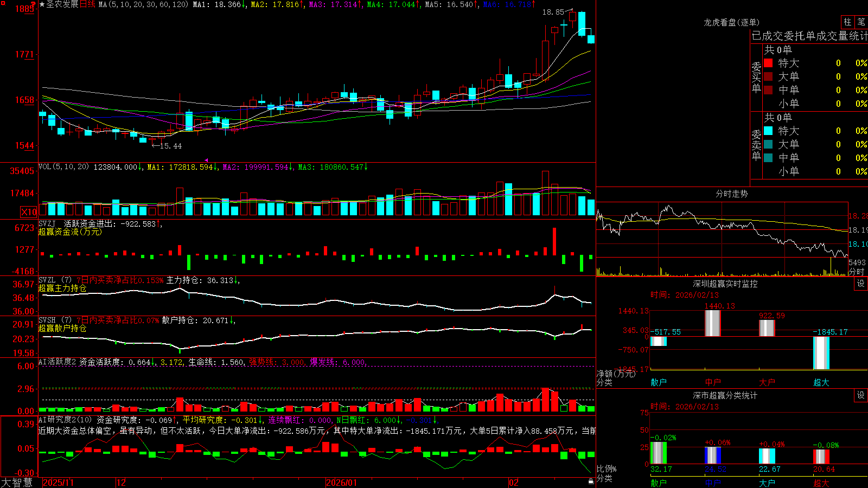Click the 深圳超赢实时监控 panel title

click(x=725, y=284)
